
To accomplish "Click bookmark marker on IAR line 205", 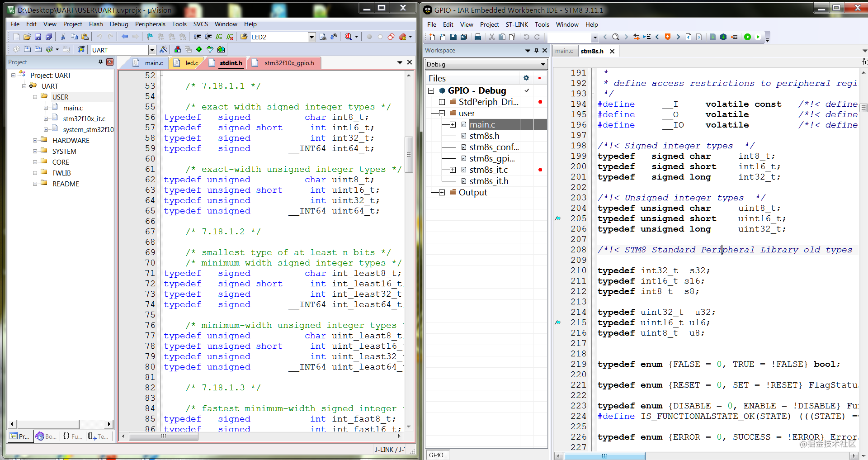I will coord(558,218).
